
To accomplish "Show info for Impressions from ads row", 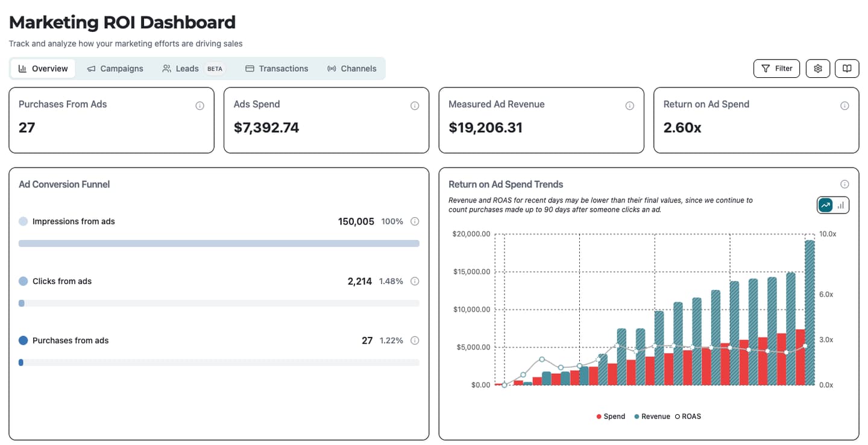I will coord(415,221).
